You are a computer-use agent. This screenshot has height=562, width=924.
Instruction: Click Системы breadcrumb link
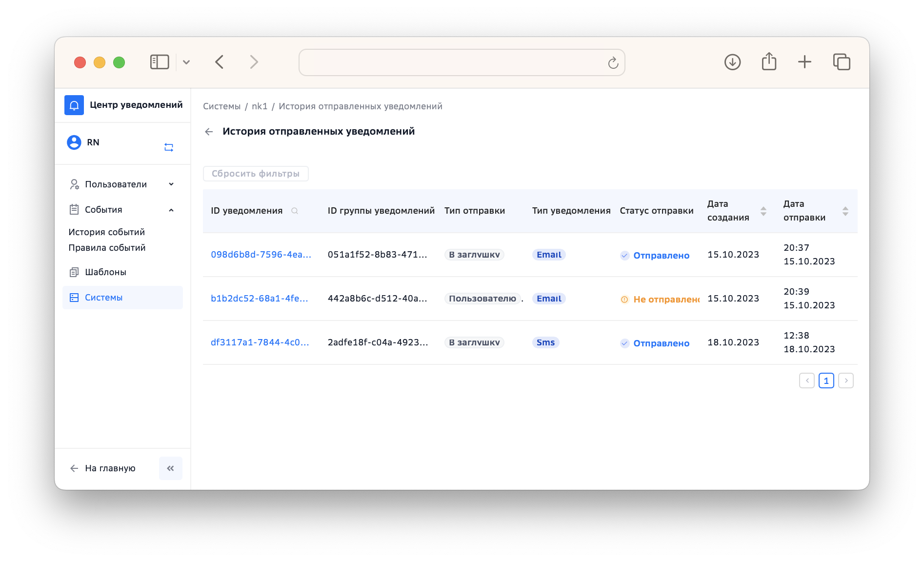click(222, 106)
